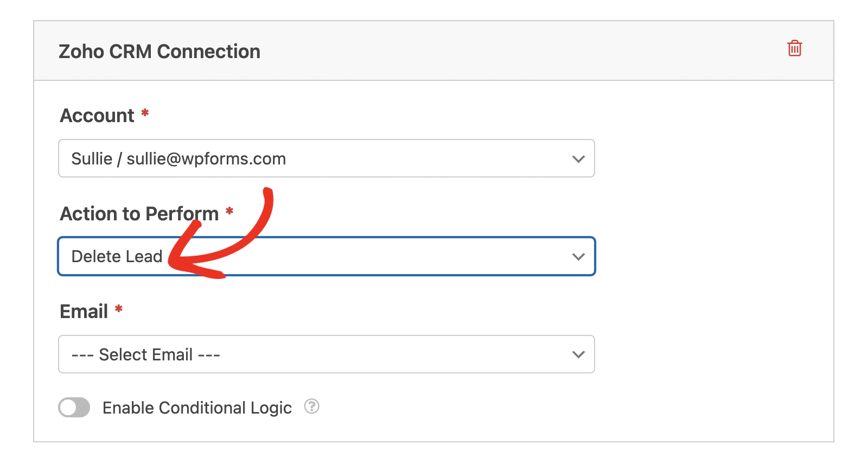
Task: Click the red asterisk beside Action to Perform
Action: coord(229,211)
